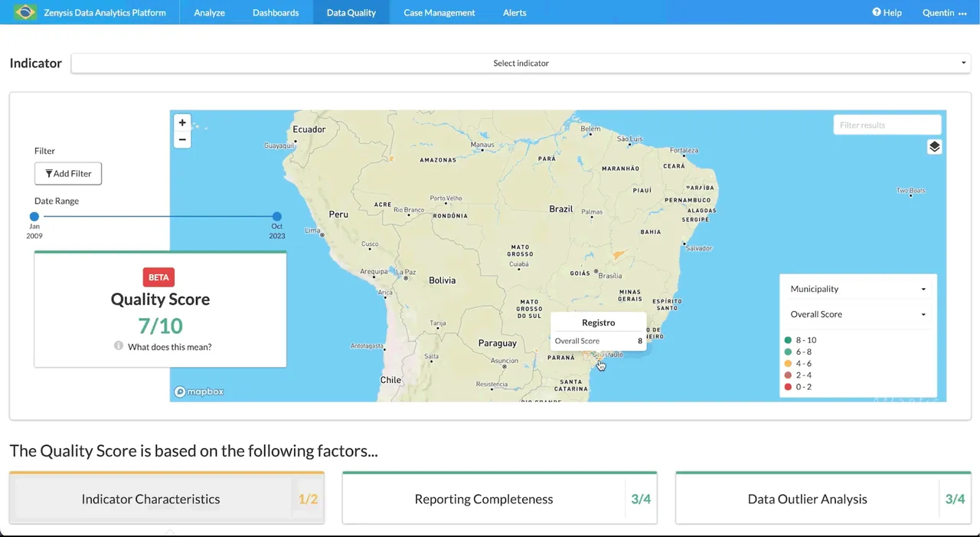This screenshot has width=980, height=537.
Task: Click the funnel icon in Add Filter
Action: (x=49, y=174)
